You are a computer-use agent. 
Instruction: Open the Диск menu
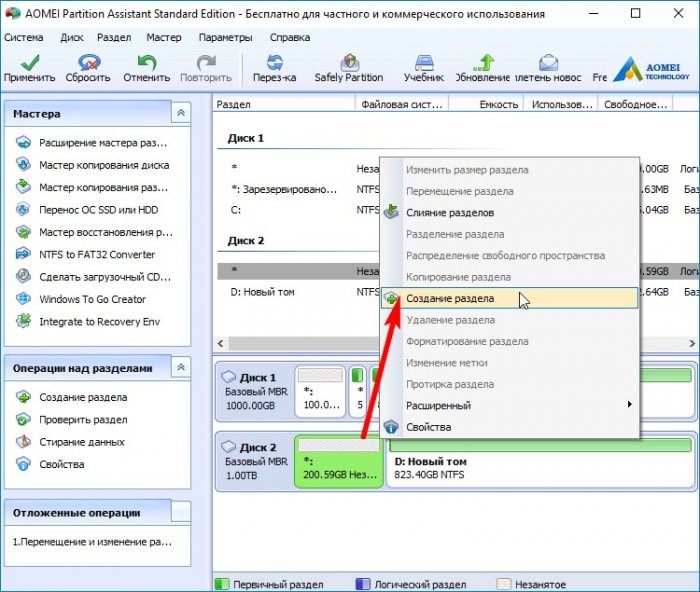[72, 38]
